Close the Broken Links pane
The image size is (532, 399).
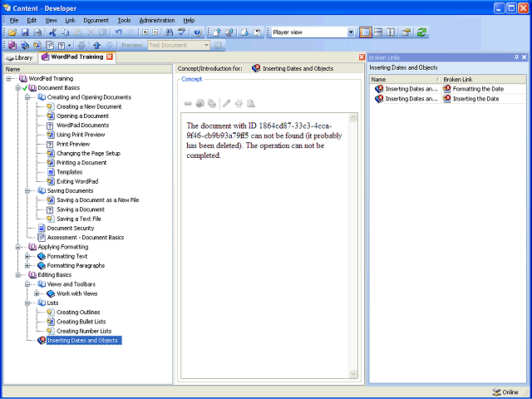525,57
